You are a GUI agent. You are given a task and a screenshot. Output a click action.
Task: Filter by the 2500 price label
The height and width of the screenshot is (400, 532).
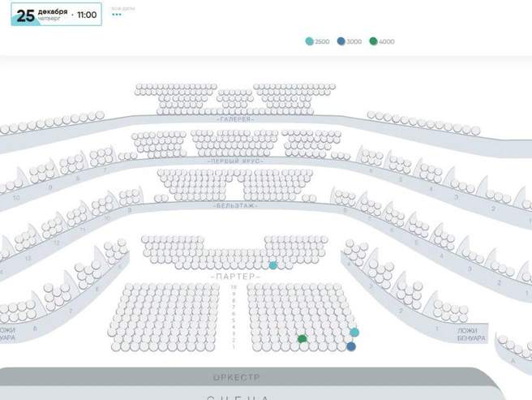coord(322,41)
